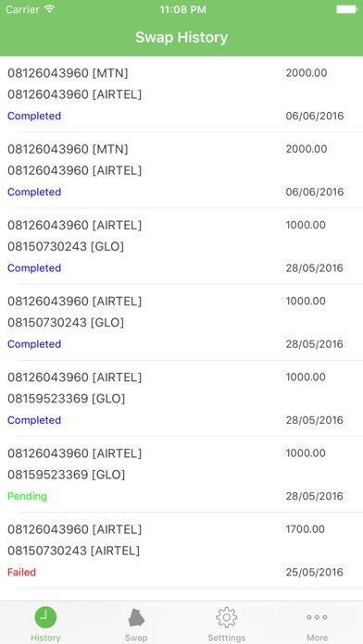
Task: Select the History tab label
Action: click(x=45, y=638)
